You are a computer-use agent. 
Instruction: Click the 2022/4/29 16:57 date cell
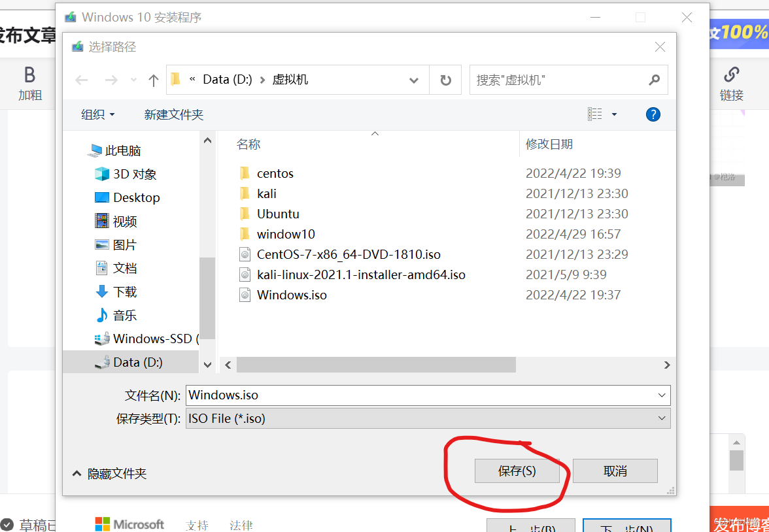pyautogui.click(x=573, y=234)
